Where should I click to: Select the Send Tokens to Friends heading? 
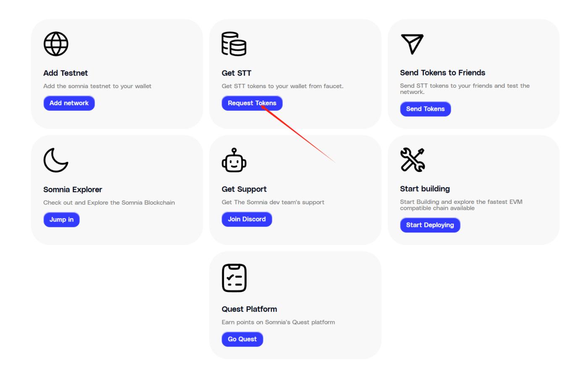coord(442,73)
